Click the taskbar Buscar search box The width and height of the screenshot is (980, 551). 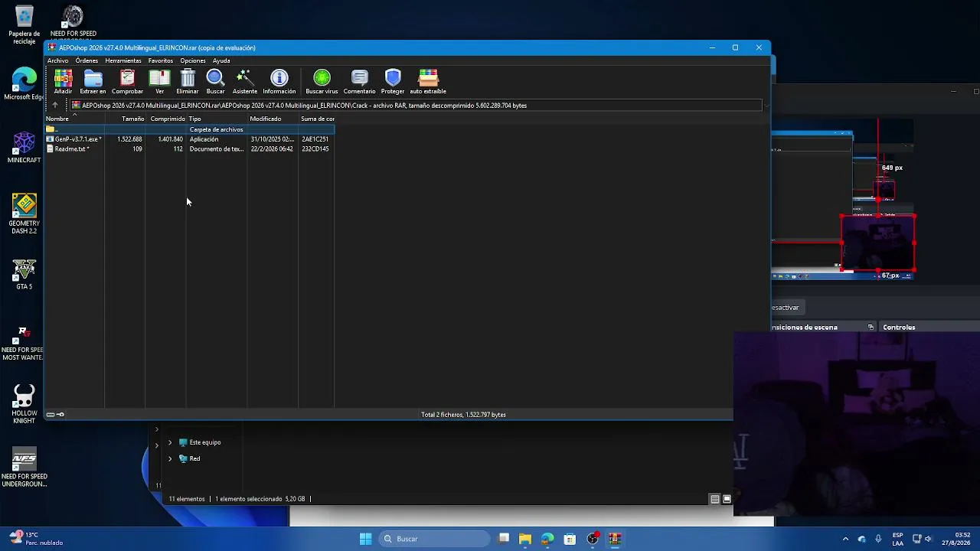(435, 539)
